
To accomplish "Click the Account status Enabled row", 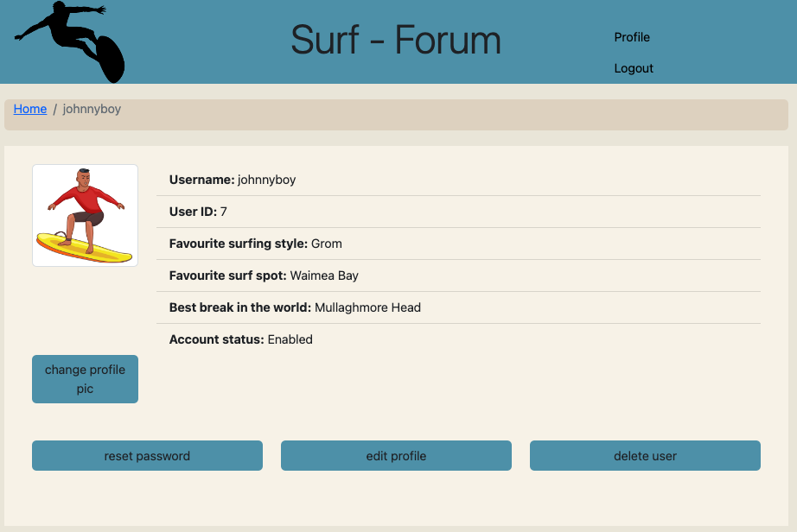I will pyautogui.click(x=464, y=339).
